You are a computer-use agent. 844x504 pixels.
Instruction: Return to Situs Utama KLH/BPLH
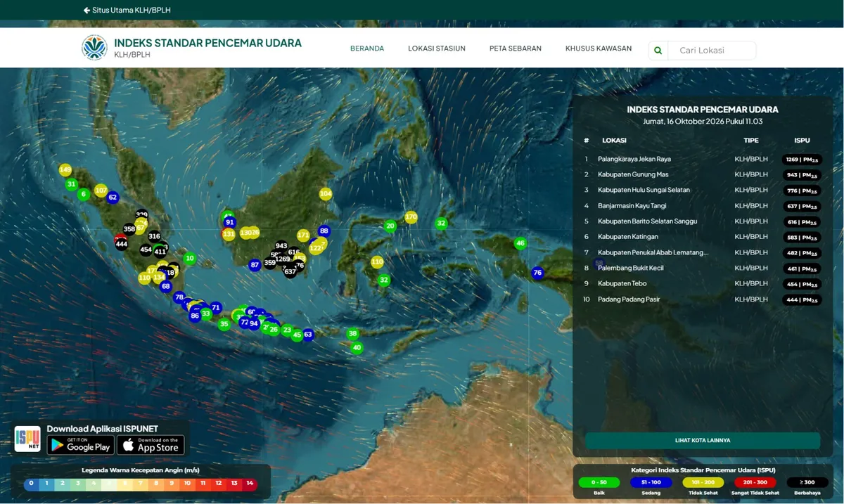click(127, 11)
